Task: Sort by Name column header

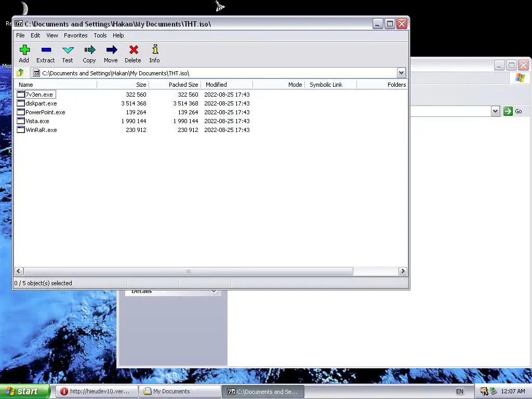Action: pos(56,85)
